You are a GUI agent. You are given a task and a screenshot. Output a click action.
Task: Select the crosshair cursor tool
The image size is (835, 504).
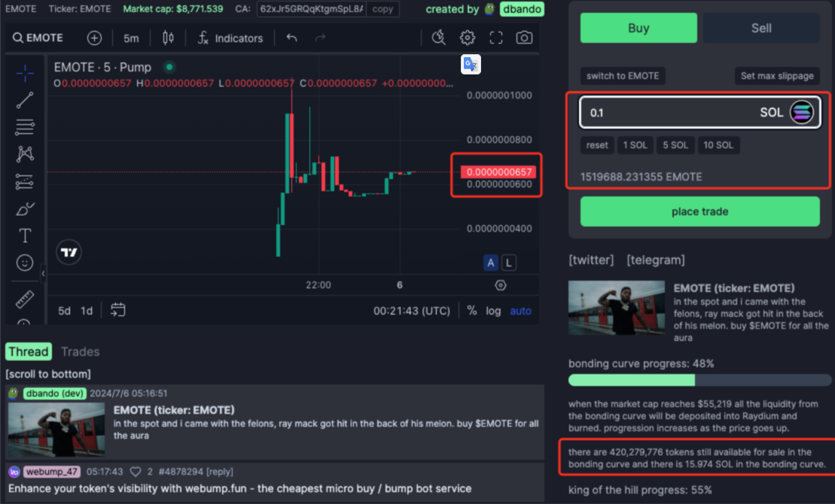point(25,73)
